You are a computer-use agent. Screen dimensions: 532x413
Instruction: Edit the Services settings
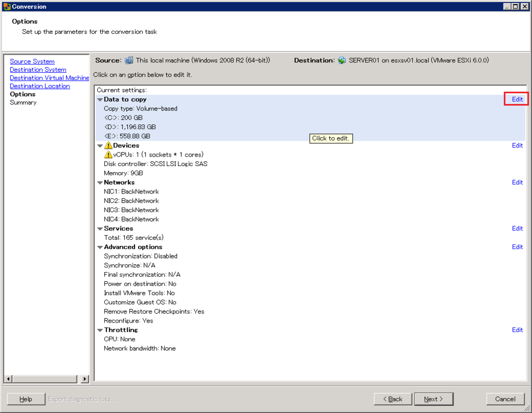(517, 228)
